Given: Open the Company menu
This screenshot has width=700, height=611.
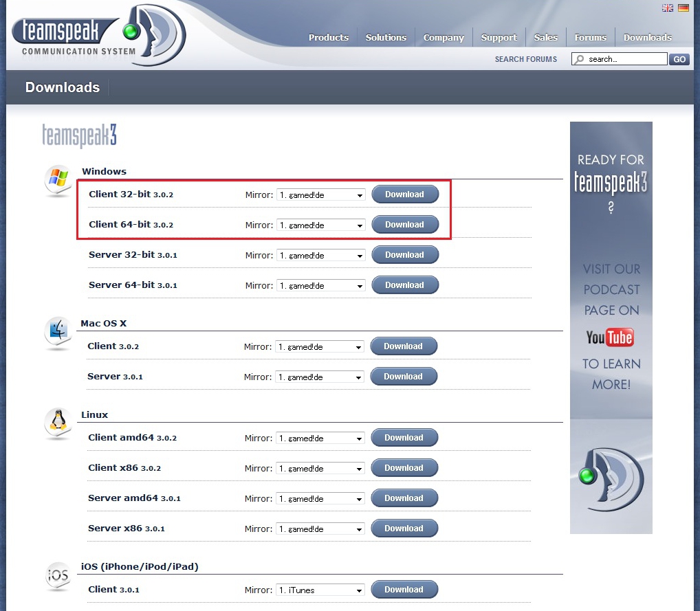Looking at the screenshot, I should tap(444, 38).
